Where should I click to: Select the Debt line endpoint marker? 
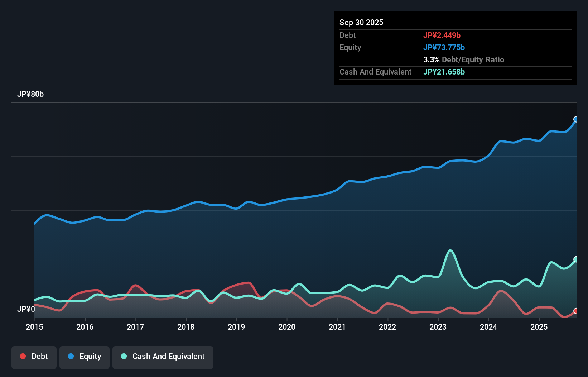(x=576, y=311)
